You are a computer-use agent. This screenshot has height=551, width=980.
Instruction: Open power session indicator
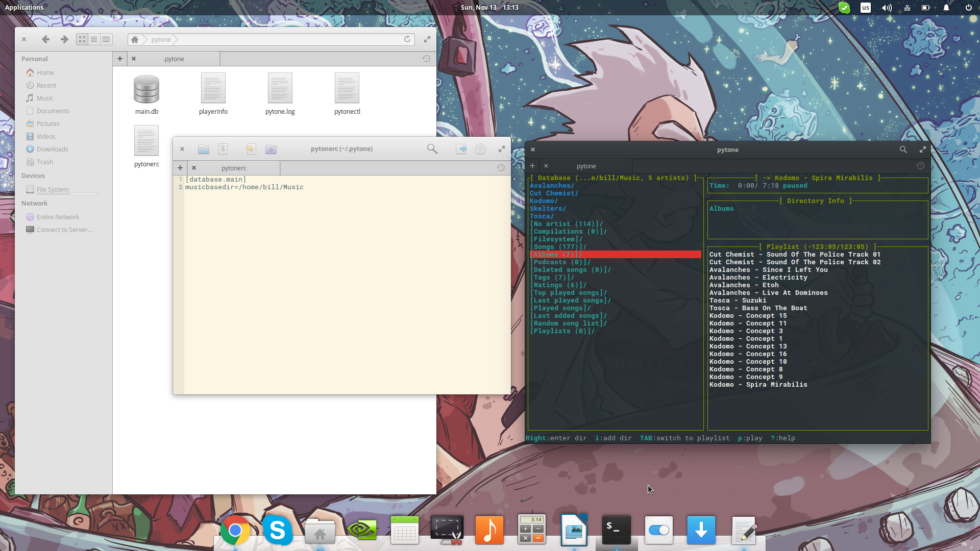click(x=969, y=8)
